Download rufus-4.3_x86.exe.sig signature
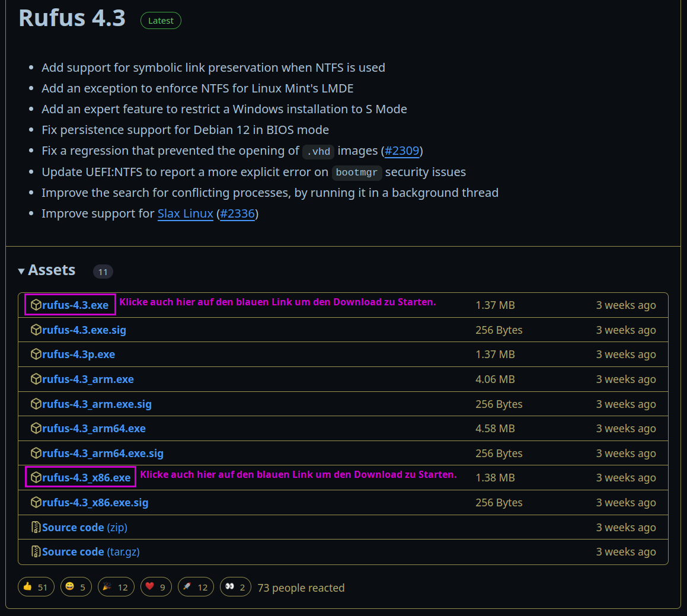The width and height of the screenshot is (687, 616). (95, 503)
